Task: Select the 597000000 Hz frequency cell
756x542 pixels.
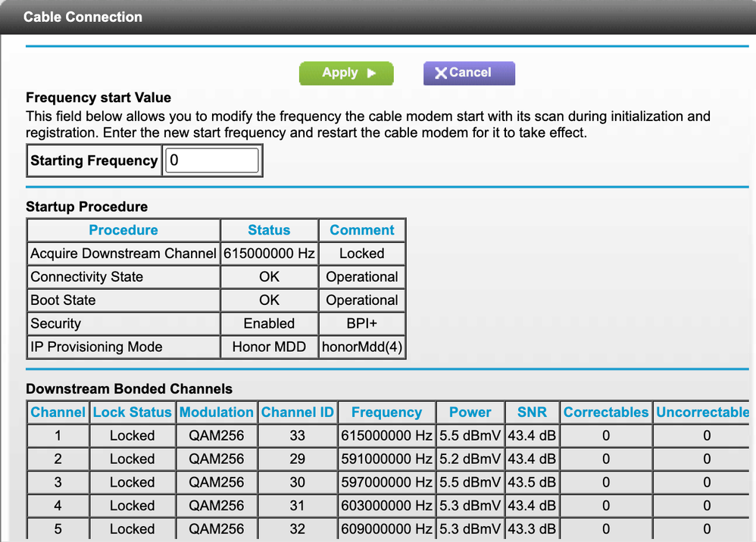Action: pos(386,482)
